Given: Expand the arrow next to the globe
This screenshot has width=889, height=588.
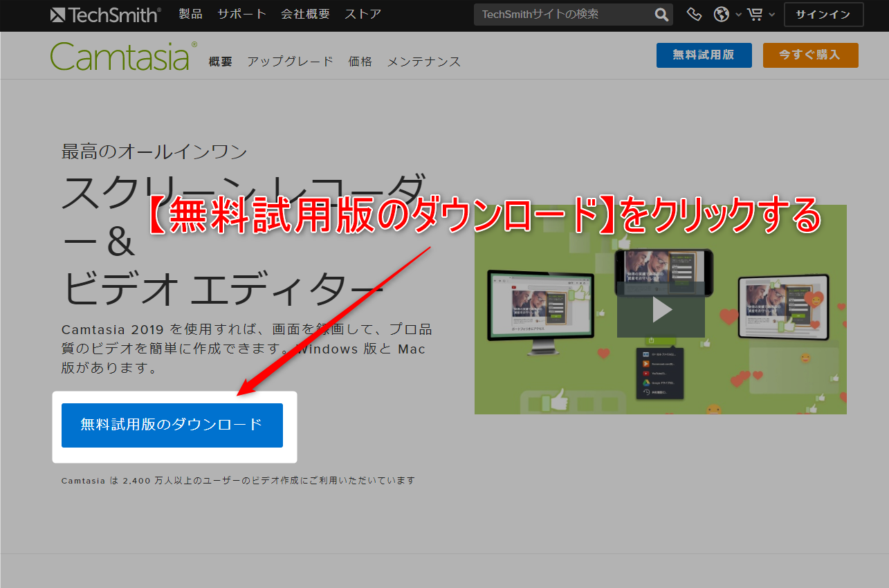Looking at the screenshot, I should 738,15.
